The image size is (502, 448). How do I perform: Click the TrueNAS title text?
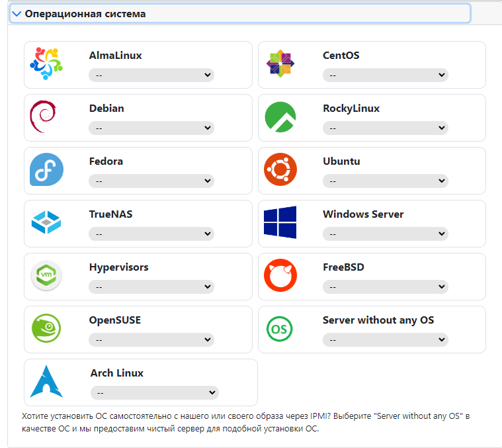click(110, 214)
